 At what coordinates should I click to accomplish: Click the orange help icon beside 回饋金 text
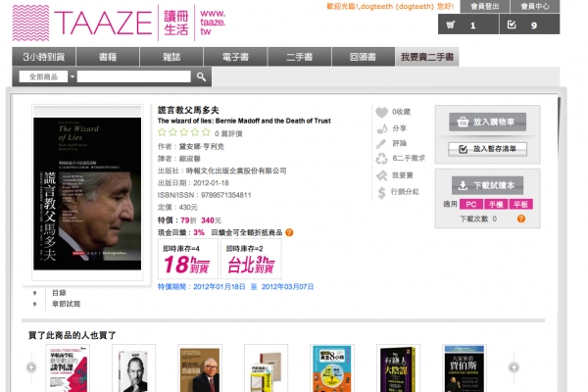point(289,232)
